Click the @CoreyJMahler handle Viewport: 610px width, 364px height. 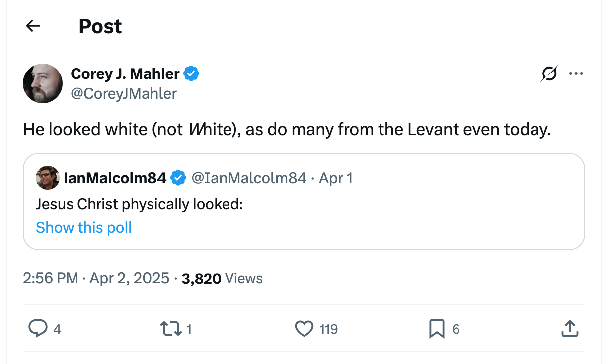click(124, 93)
